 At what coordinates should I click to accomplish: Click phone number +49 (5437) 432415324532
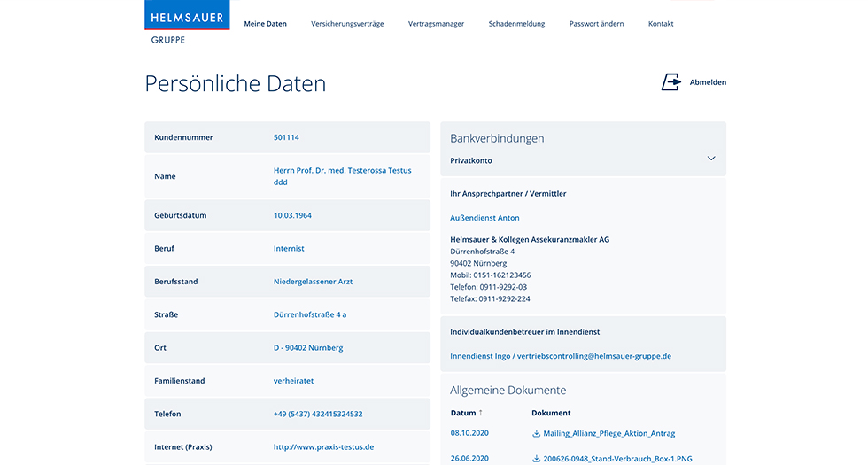point(318,415)
